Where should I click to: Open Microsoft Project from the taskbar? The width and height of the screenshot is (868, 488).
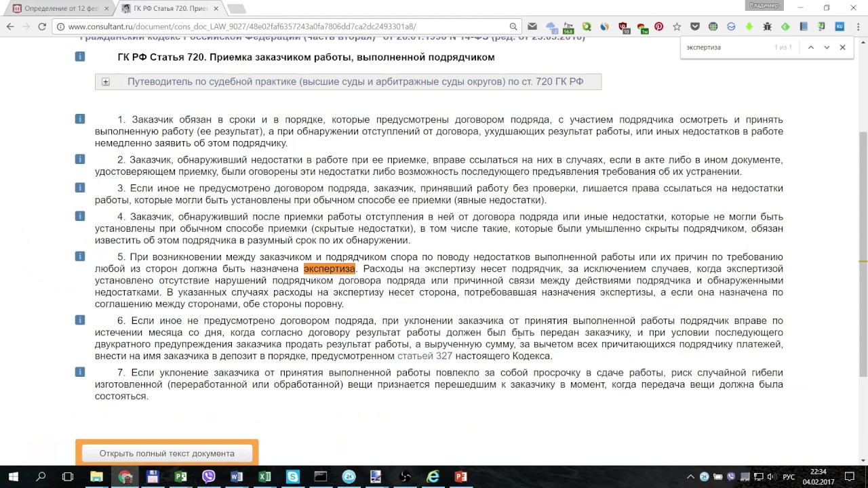[x=180, y=476]
